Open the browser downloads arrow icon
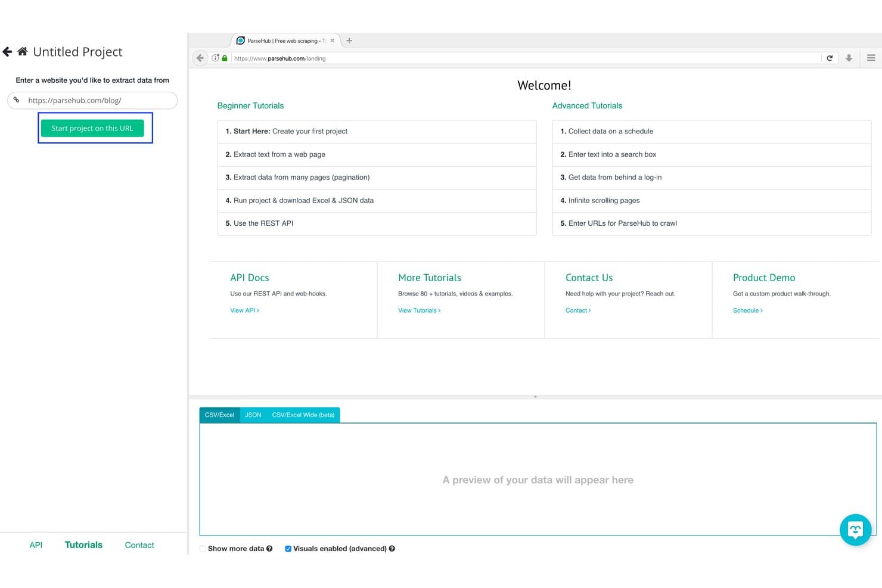The width and height of the screenshot is (882, 588). click(x=849, y=58)
